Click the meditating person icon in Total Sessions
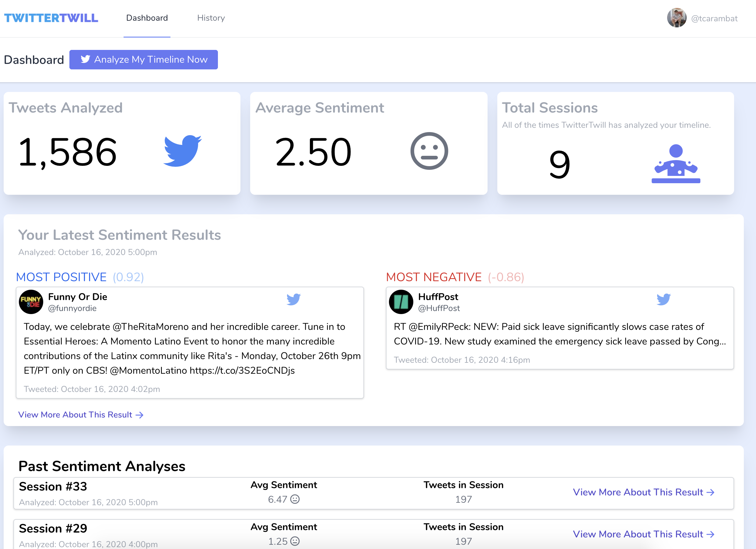The height and width of the screenshot is (549, 756). coord(676,164)
